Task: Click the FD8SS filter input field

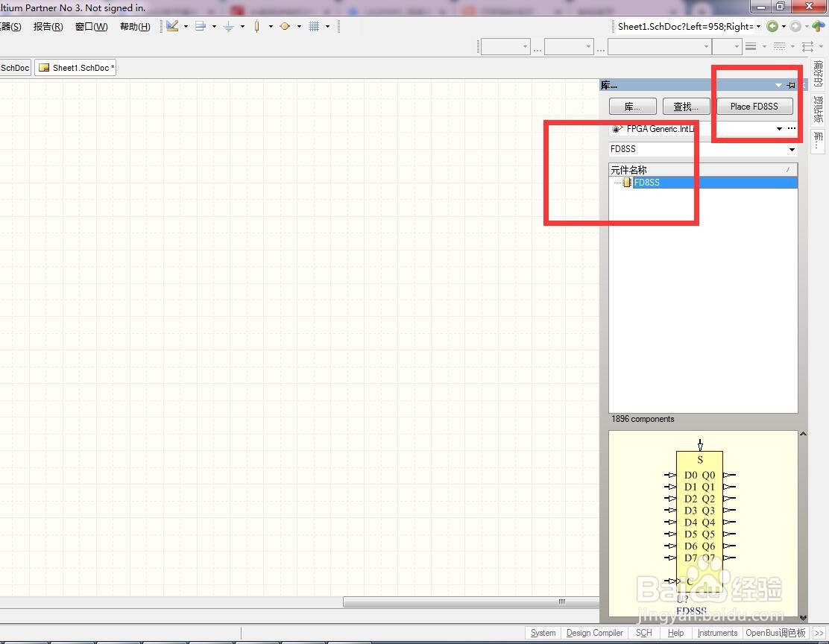Action: coord(698,149)
